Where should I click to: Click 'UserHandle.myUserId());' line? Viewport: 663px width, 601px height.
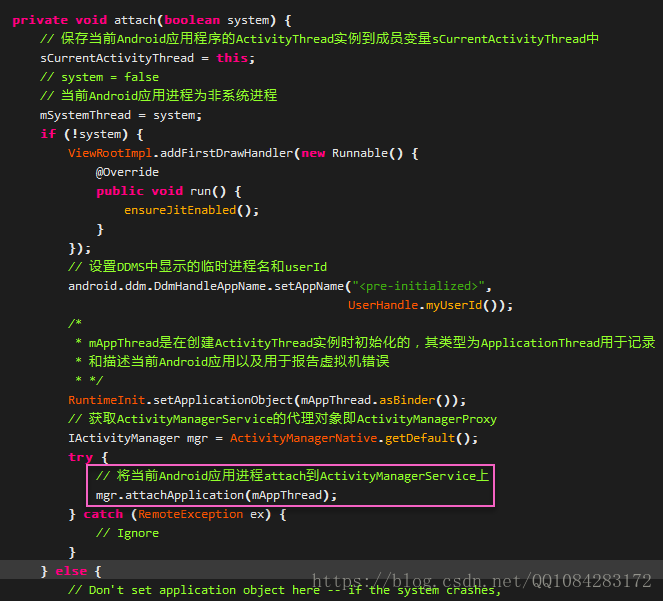pos(430,305)
